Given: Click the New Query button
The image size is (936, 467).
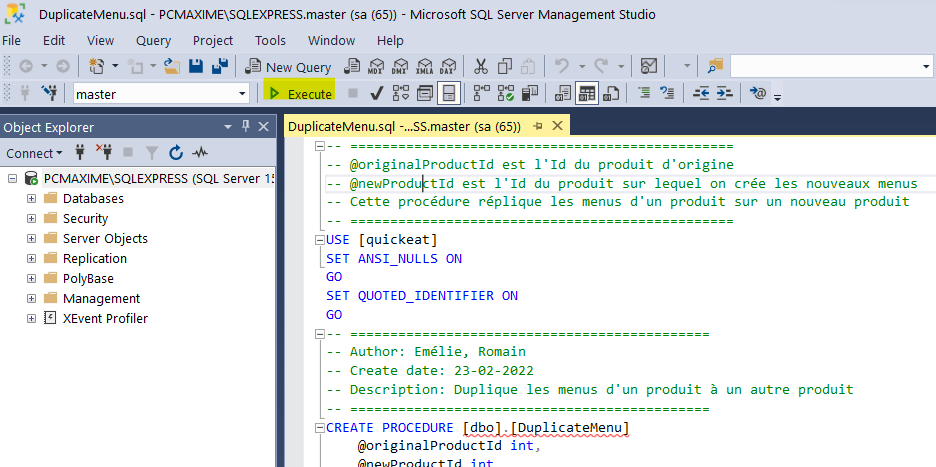Looking at the screenshot, I should pos(289,67).
